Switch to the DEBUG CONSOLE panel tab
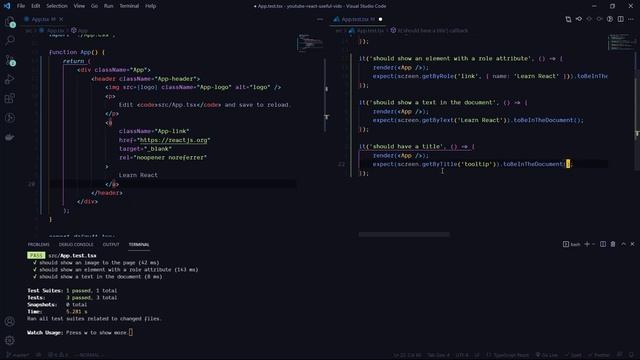The width and height of the screenshot is (640, 360). pyautogui.click(x=76, y=244)
